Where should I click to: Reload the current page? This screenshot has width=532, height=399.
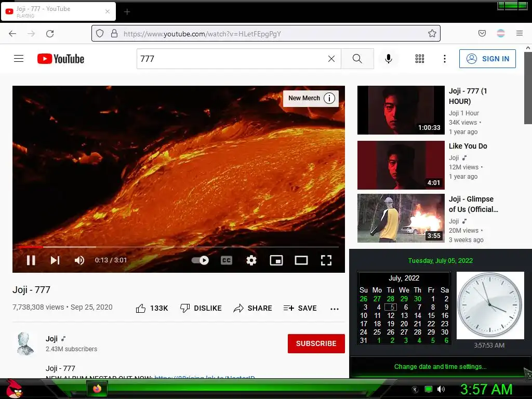(x=50, y=34)
